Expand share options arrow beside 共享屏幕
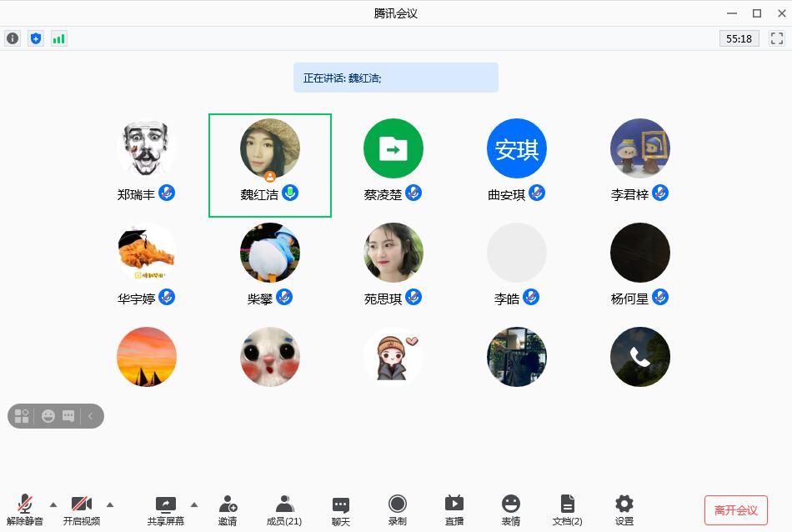 coord(194,504)
